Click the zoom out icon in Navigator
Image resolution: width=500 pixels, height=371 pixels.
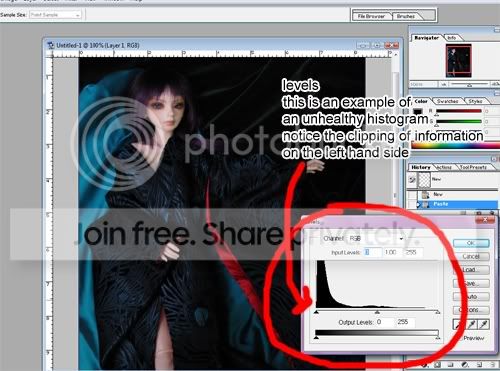[443, 85]
